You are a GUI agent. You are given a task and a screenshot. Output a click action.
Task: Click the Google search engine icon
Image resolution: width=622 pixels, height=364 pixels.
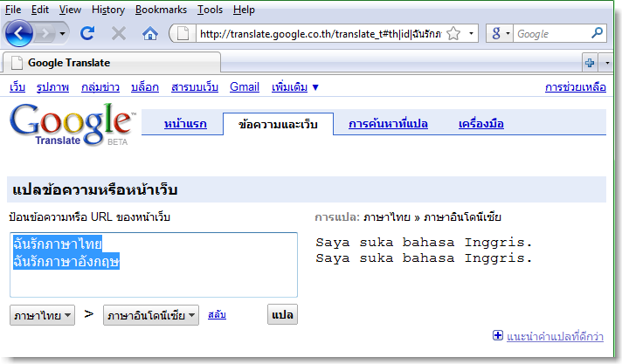496,34
